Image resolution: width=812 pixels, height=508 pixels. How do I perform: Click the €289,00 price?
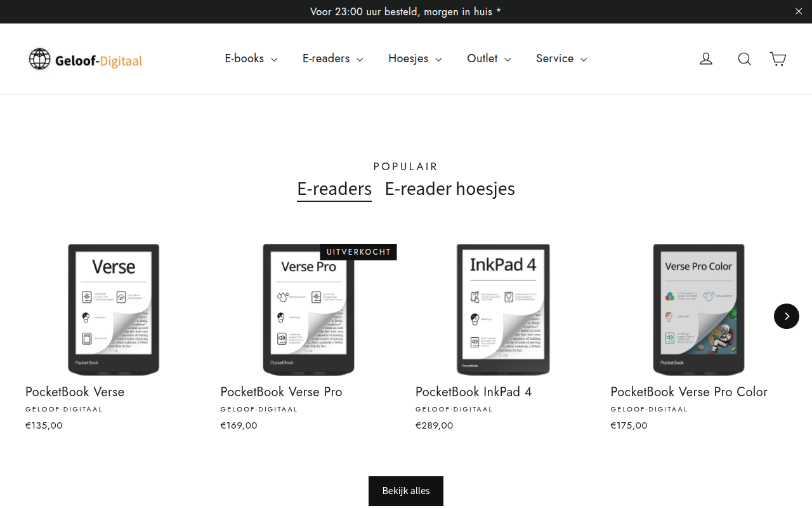point(434,425)
